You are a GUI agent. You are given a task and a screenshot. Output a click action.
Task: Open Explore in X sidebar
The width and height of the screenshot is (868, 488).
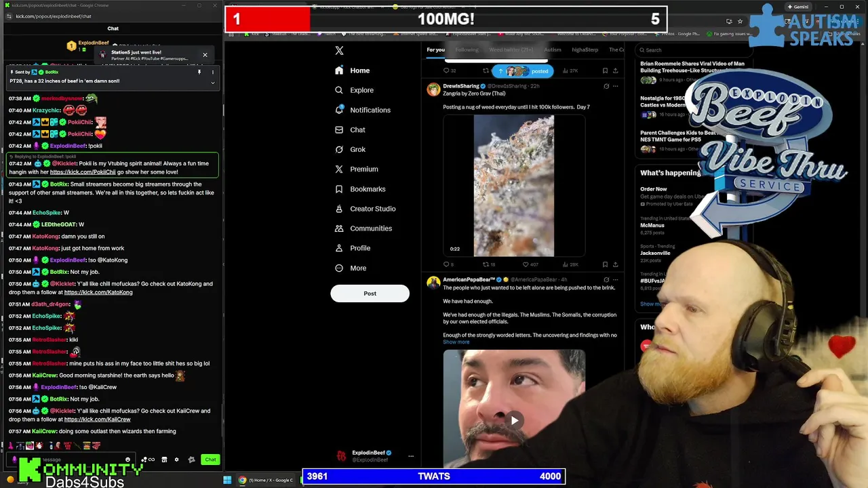pyautogui.click(x=354, y=90)
